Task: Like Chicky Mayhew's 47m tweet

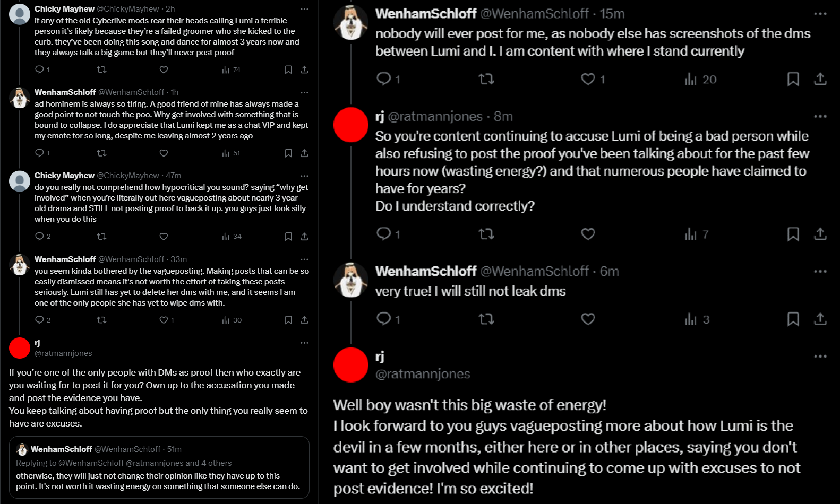Action: (x=164, y=237)
